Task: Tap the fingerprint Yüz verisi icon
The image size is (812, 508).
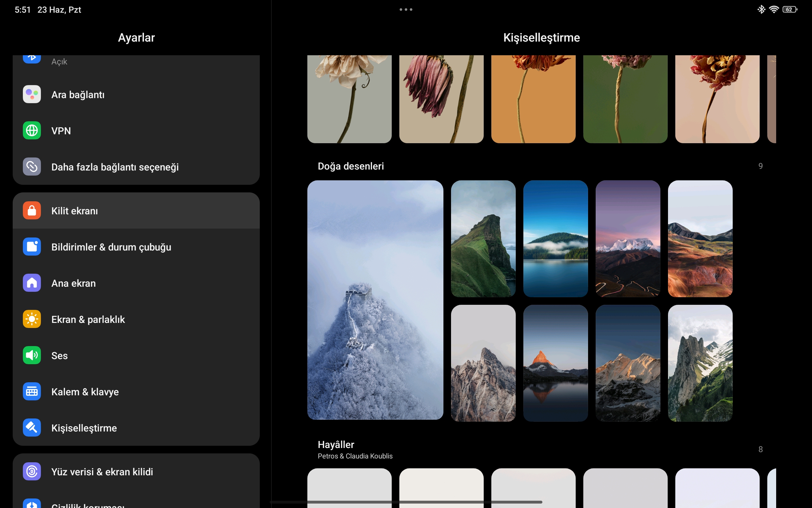Action: [32, 472]
